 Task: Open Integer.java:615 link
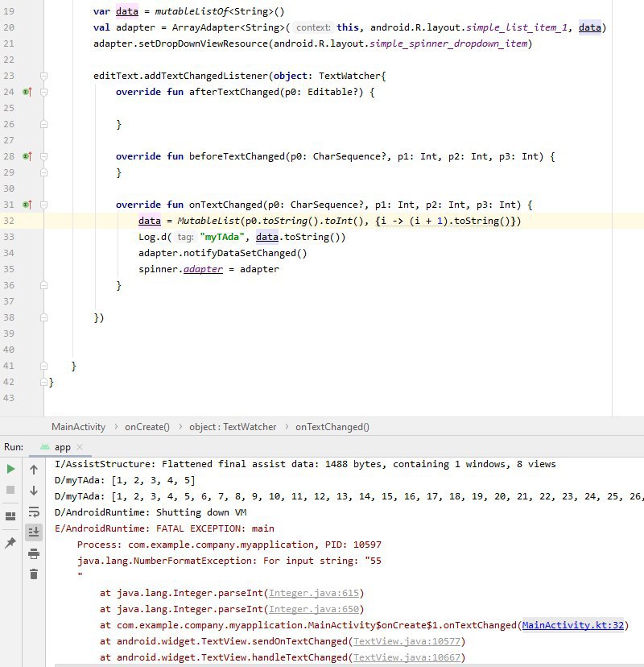[x=314, y=593]
